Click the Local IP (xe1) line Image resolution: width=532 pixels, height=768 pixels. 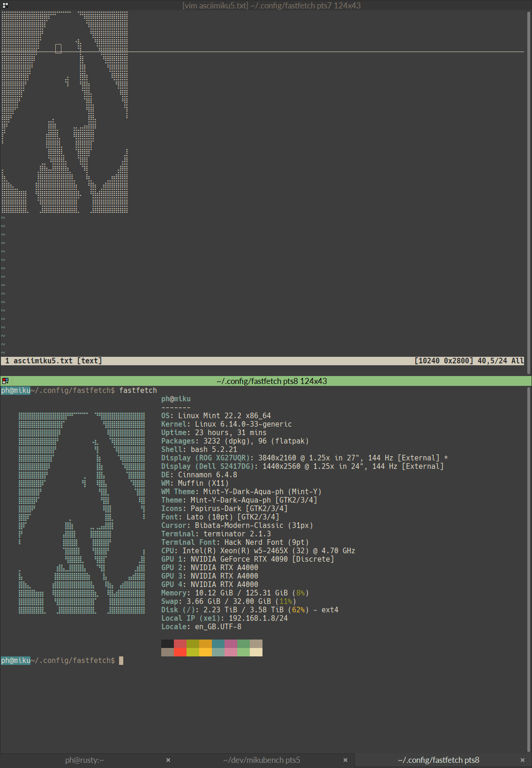pyautogui.click(x=225, y=618)
